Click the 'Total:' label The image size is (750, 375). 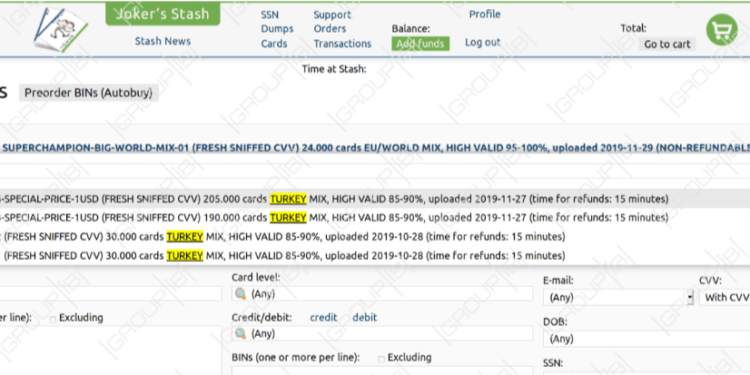(x=633, y=28)
